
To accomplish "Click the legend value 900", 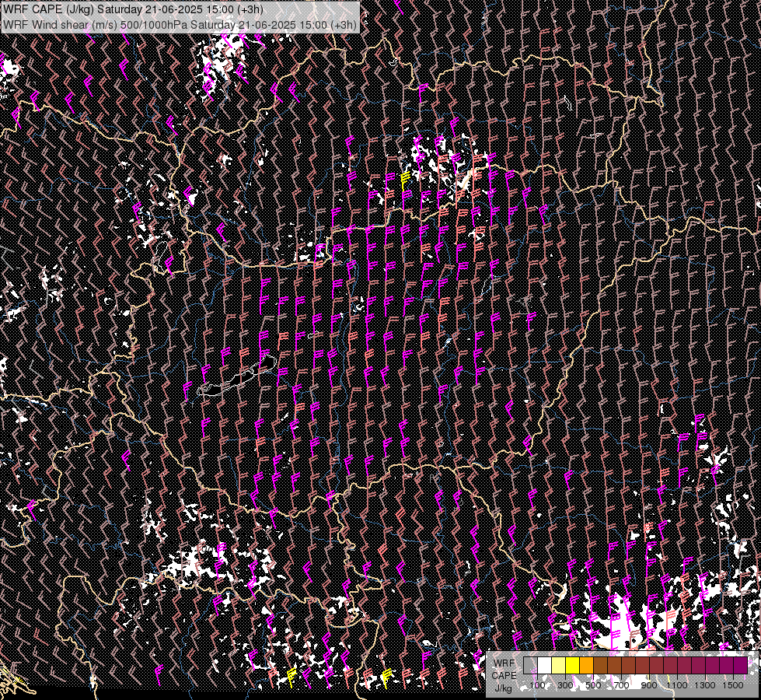I will [x=649, y=685].
